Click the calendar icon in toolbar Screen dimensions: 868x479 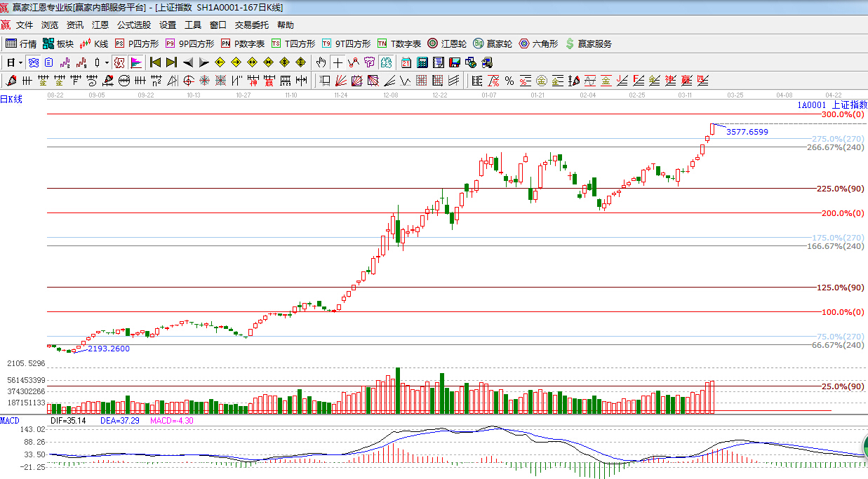point(406,62)
